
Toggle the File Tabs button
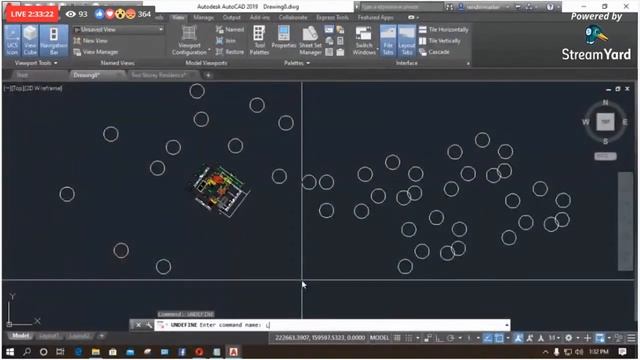tap(388, 40)
